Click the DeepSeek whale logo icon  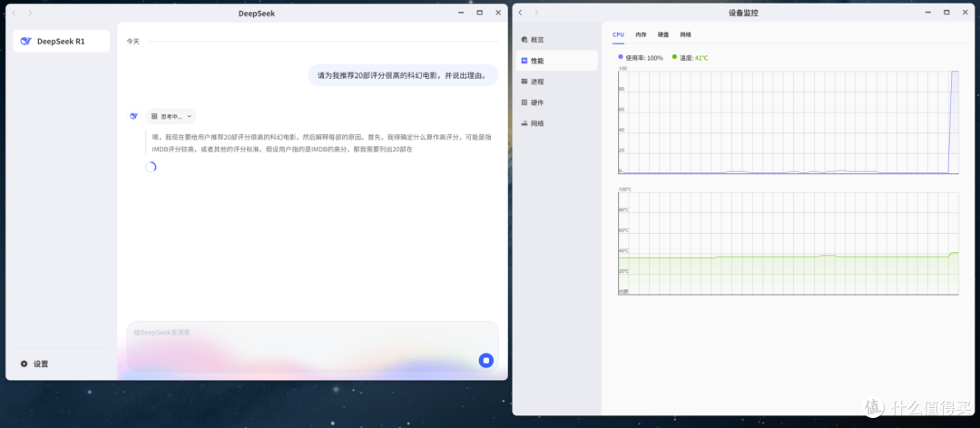[26, 41]
